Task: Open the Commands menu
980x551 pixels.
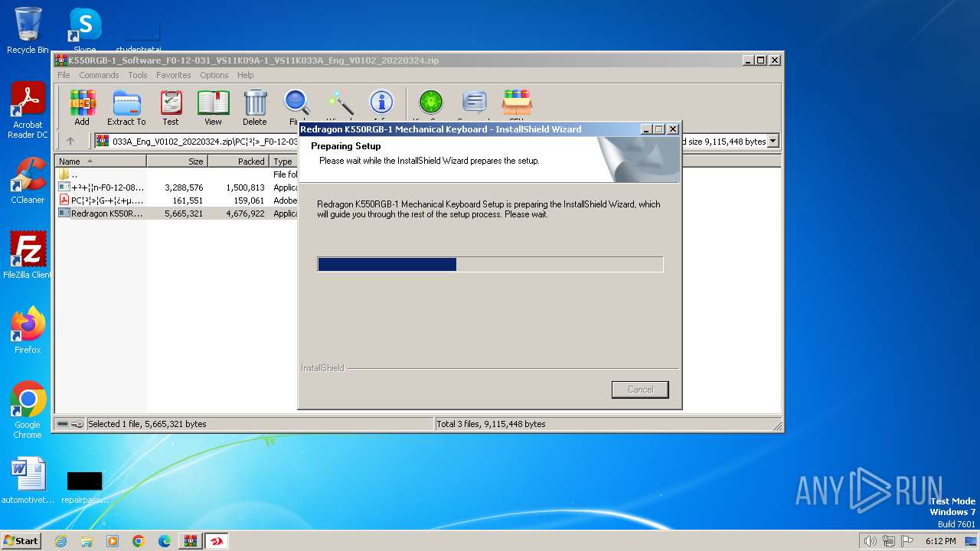Action: (99, 75)
